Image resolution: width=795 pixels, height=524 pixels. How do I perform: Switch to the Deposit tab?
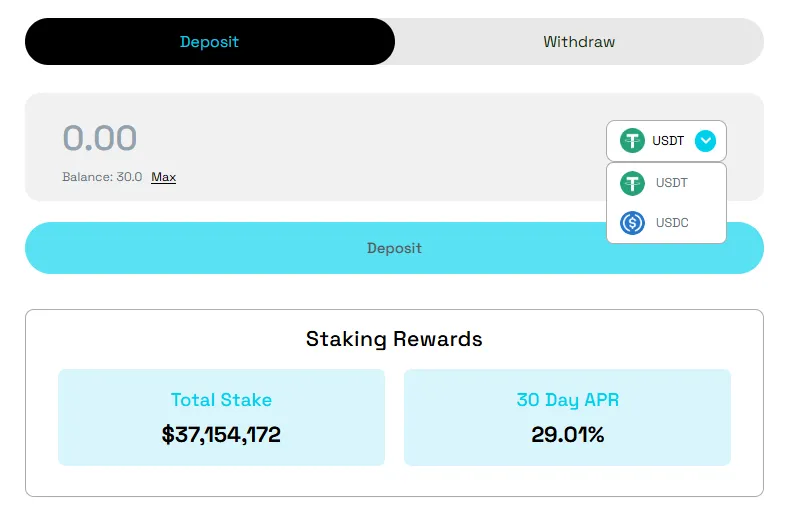[x=210, y=42]
